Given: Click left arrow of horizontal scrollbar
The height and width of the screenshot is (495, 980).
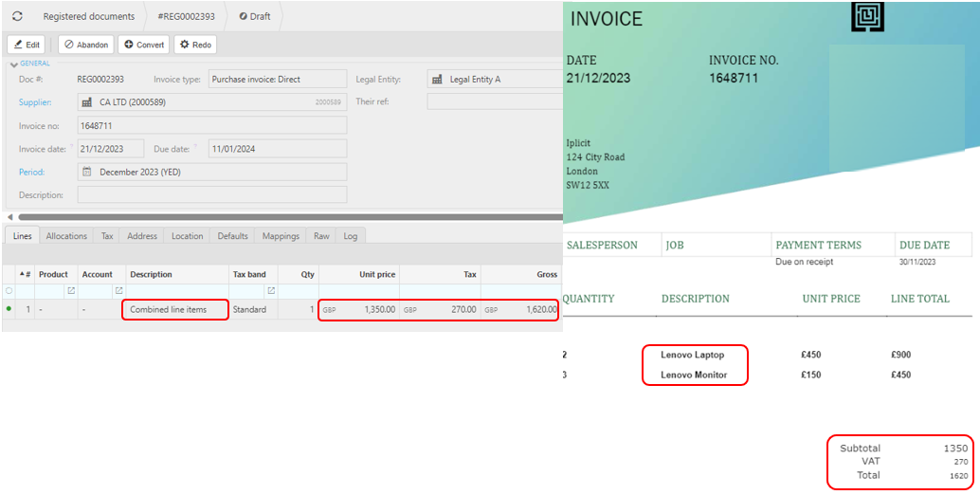Looking at the screenshot, I should click(x=10, y=216).
